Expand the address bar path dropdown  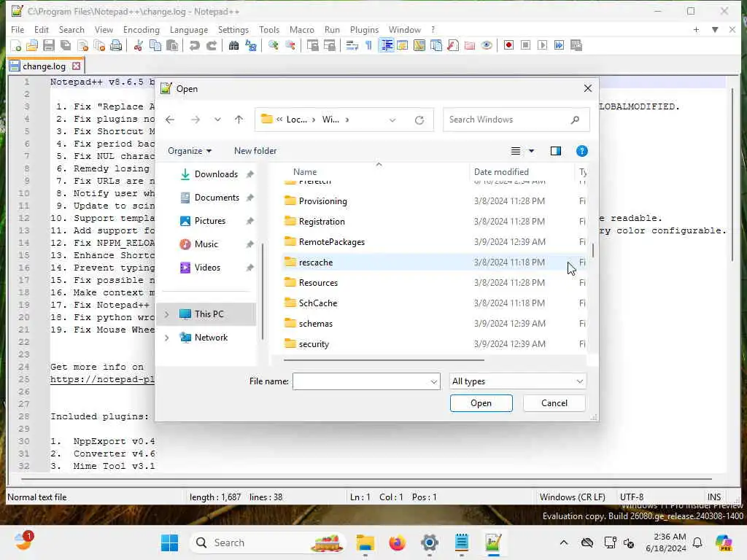pyautogui.click(x=392, y=120)
